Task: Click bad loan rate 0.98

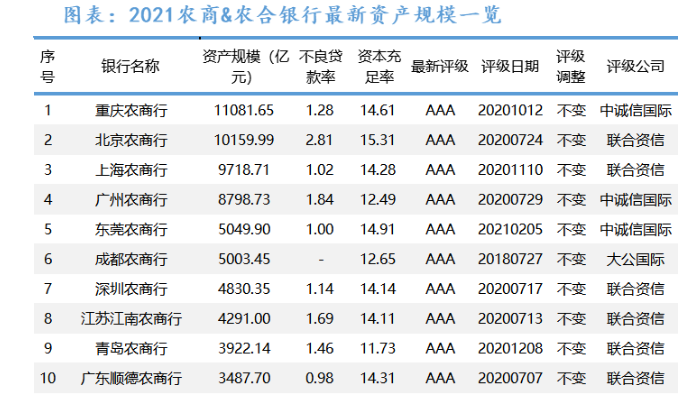Action: [319, 378]
